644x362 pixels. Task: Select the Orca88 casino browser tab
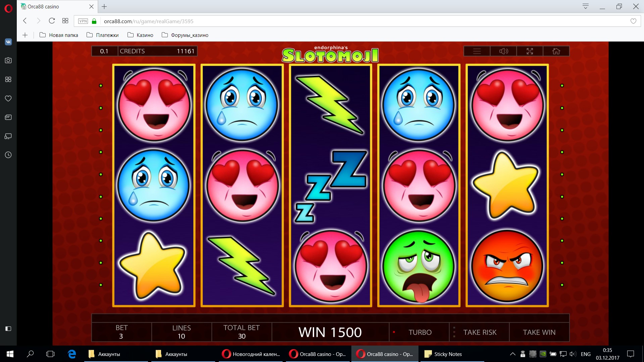click(57, 6)
